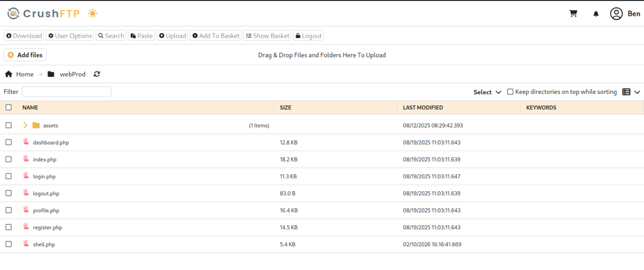Click the shell.php file icon
This screenshot has height=270, width=644.
[x=26, y=244]
